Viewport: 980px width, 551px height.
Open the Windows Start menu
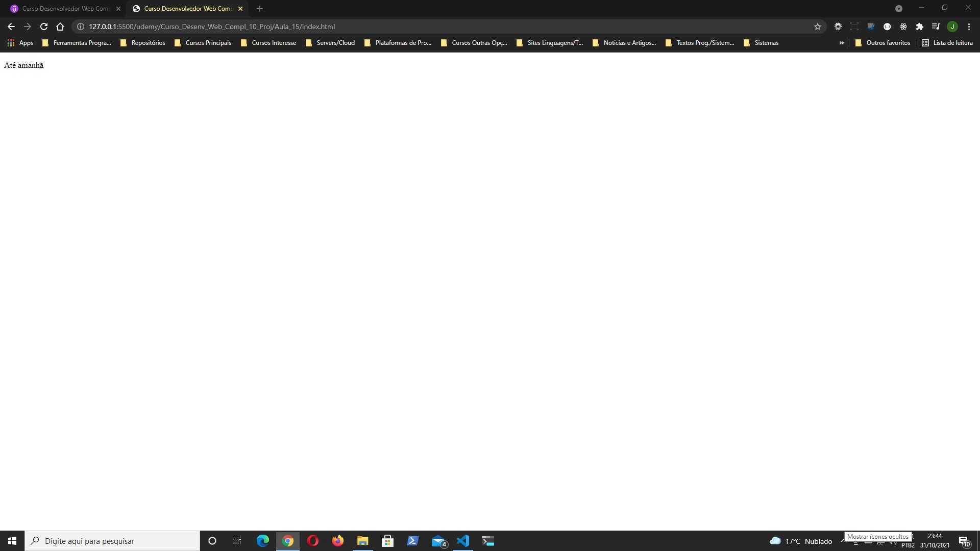click(x=12, y=541)
